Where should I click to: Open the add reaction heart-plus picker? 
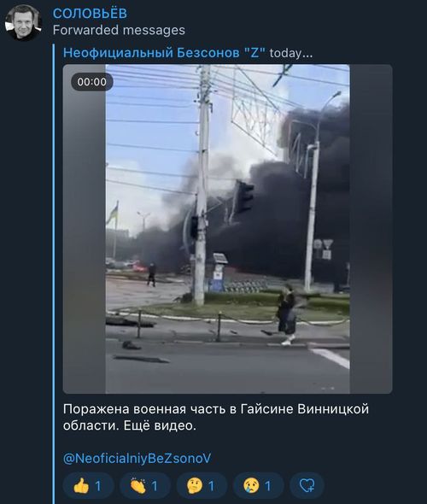307,486
